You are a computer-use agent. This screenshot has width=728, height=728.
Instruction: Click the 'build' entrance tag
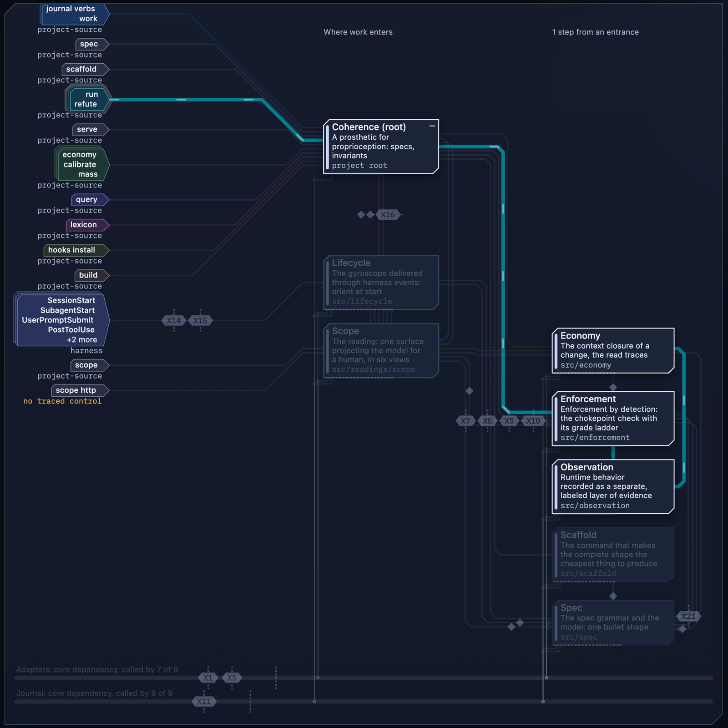[91, 275]
